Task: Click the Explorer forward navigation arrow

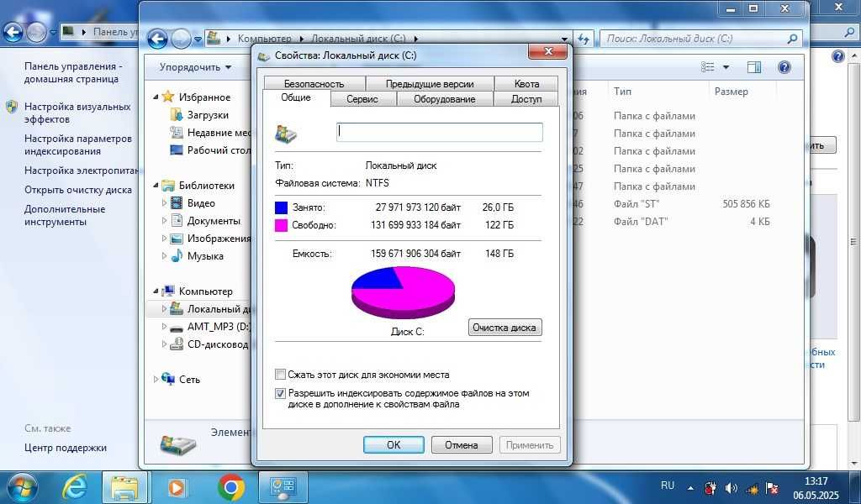Action: click(x=181, y=39)
